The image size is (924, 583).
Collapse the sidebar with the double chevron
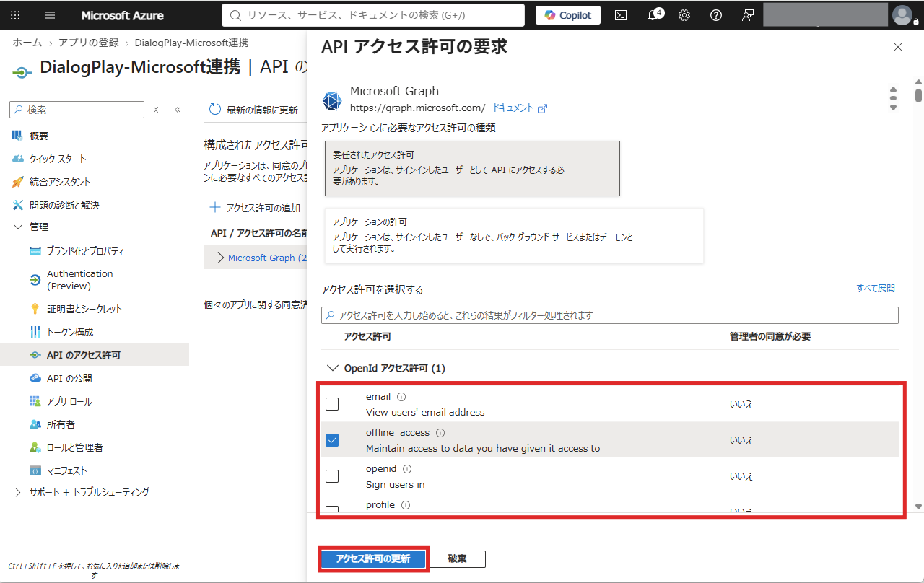[x=178, y=110]
